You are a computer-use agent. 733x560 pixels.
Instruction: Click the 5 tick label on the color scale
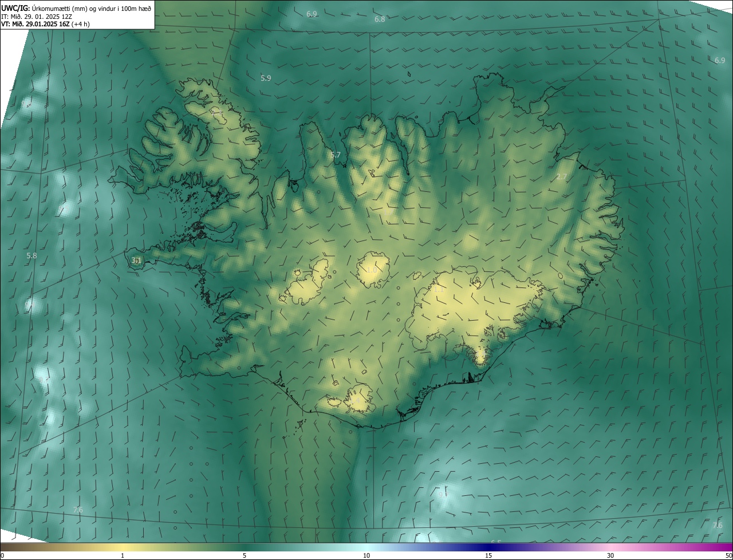(245, 555)
